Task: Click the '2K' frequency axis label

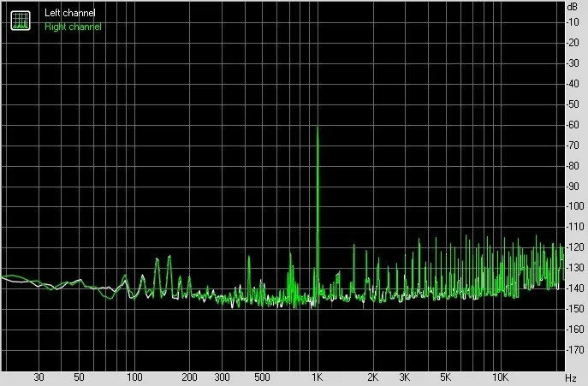Action: pyautogui.click(x=373, y=377)
